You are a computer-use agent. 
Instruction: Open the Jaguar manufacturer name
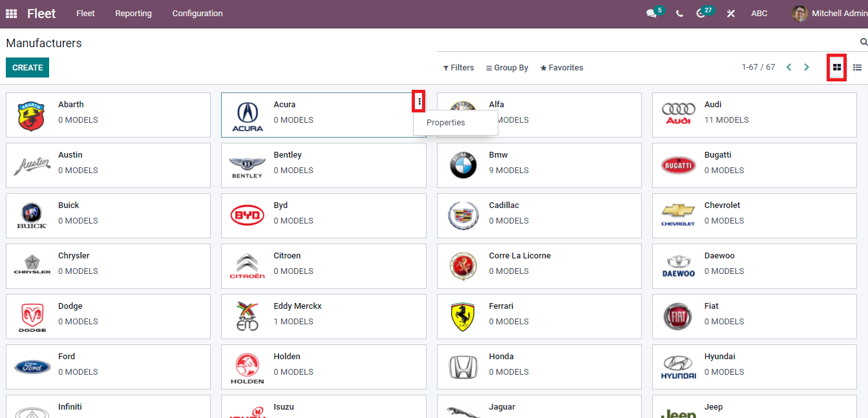click(502, 407)
